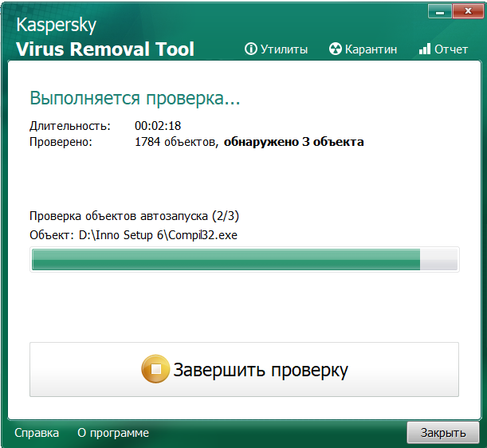This screenshot has width=487, height=448.
Task: Close window with red X button
Action: coord(468,12)
